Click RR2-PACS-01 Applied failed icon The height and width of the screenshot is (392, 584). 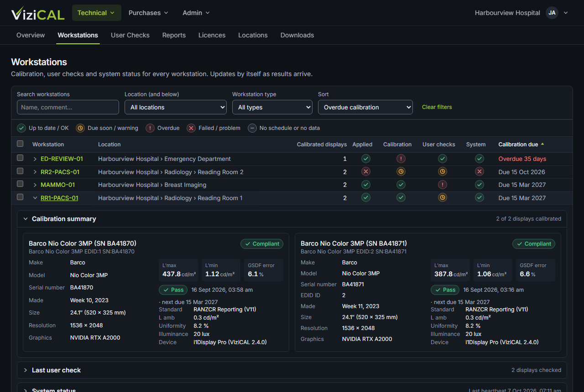pyautogui.click(x=366, y=172)
